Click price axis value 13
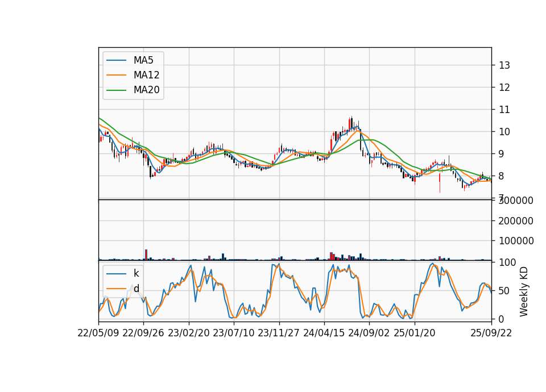This screenshot has width=546, height=392. tap(504, 65)
